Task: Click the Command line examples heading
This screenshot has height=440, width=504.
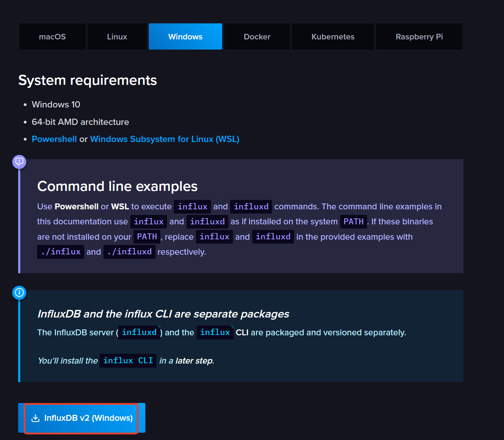Action: click(x=117, y=186)
